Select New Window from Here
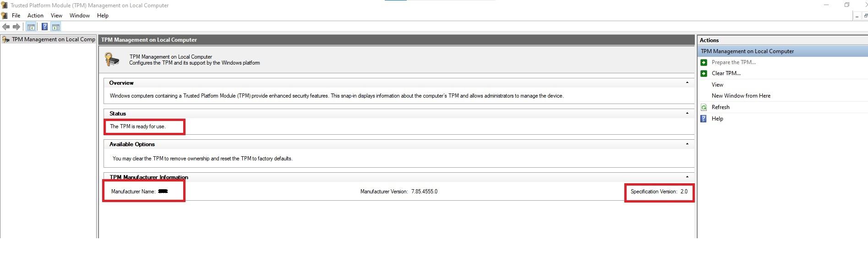 [741, 96]
